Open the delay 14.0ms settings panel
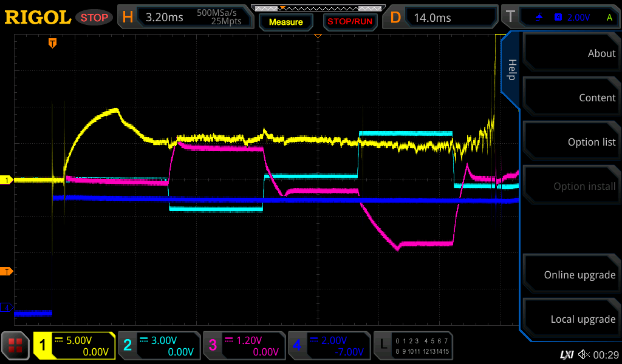This screenshot has height=364, width=622. [x=443, y=17]
